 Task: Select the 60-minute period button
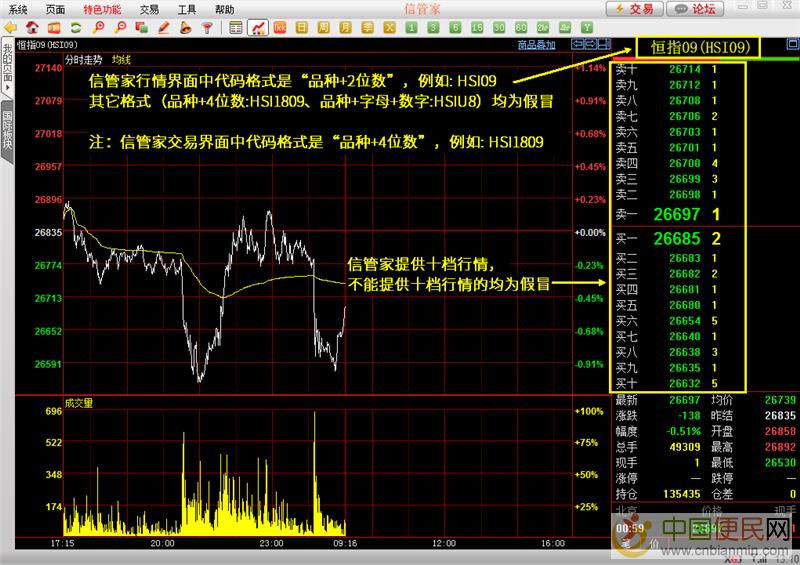521,27
